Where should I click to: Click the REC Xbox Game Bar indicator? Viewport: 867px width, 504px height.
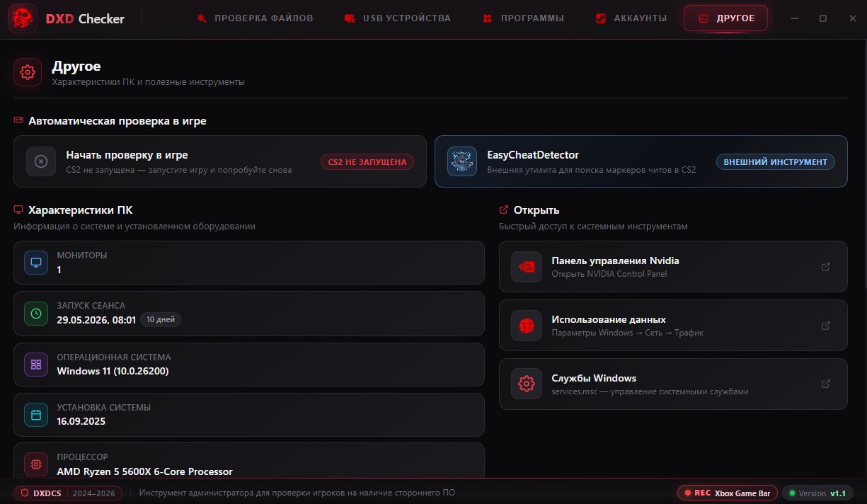[x=728, y=493]
